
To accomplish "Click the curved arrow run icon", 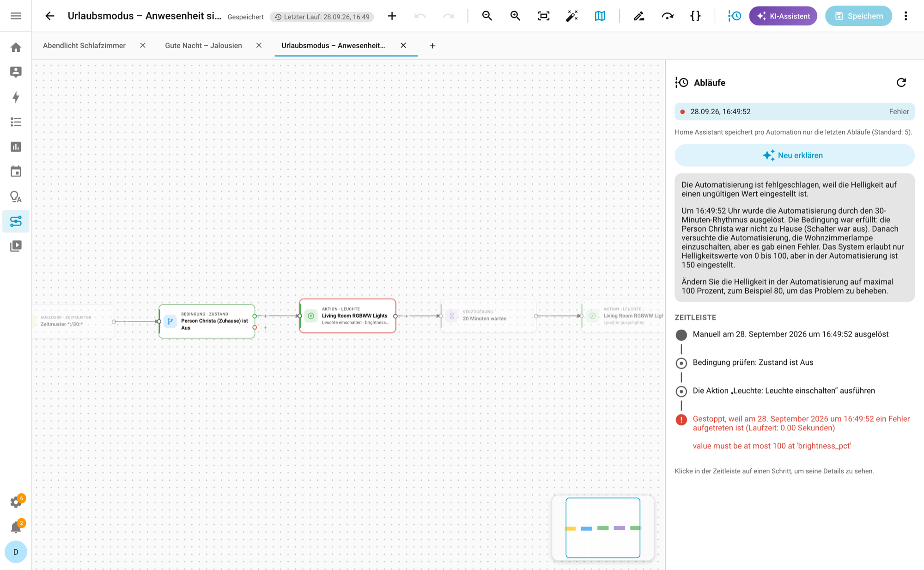I will [x=667, y=16].
